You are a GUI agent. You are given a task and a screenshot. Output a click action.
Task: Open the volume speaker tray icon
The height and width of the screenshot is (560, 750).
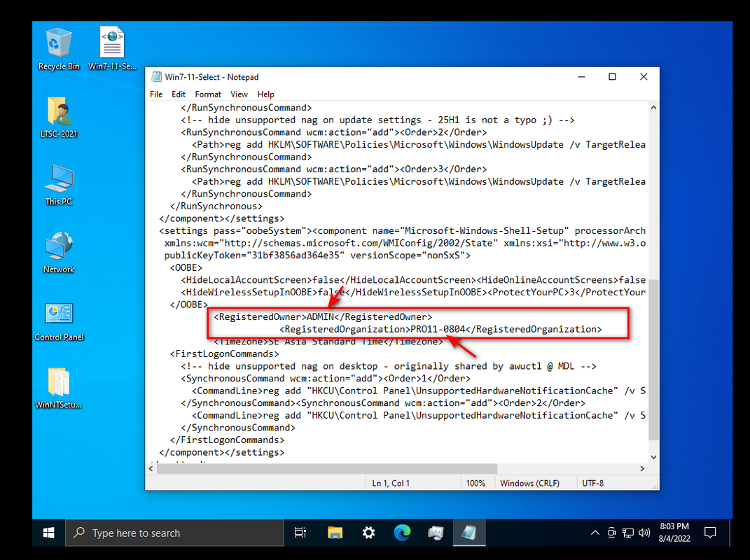click(644, 533)
